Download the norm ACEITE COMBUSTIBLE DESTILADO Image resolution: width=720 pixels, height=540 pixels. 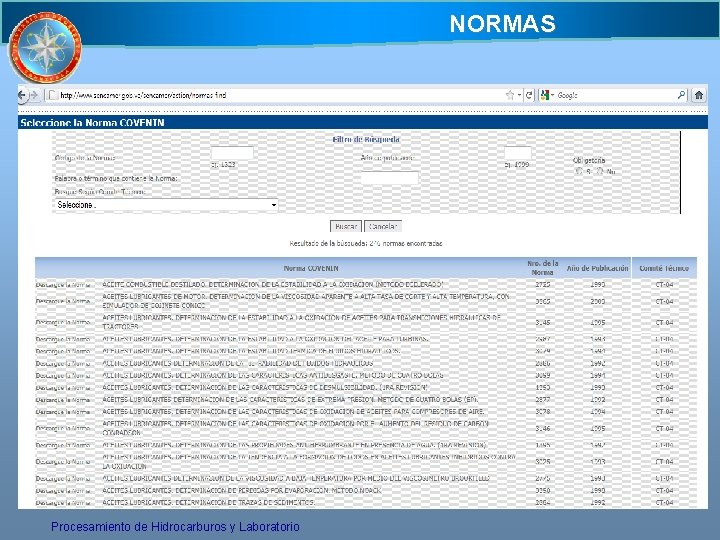pyautogui.click(x=63, y=285)
